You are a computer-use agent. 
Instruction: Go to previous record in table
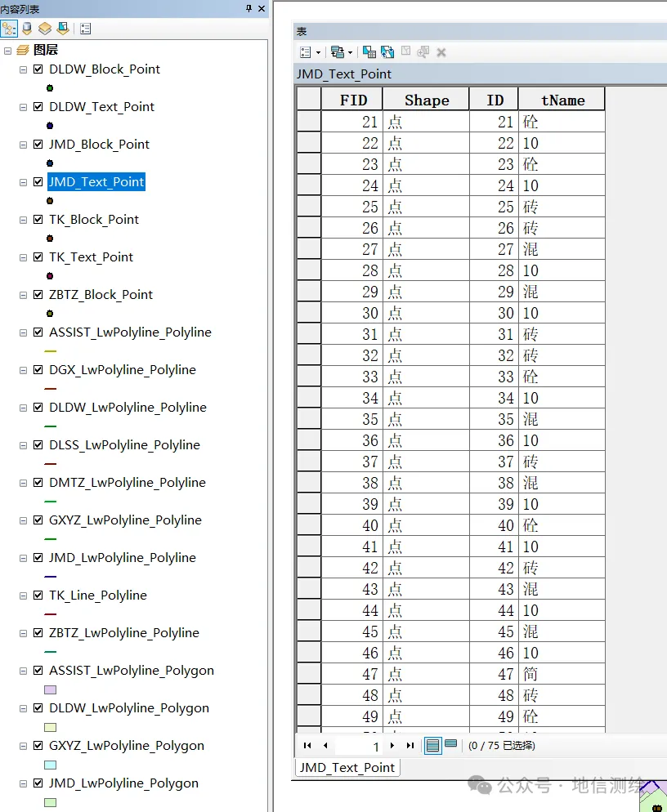(325, 746)
